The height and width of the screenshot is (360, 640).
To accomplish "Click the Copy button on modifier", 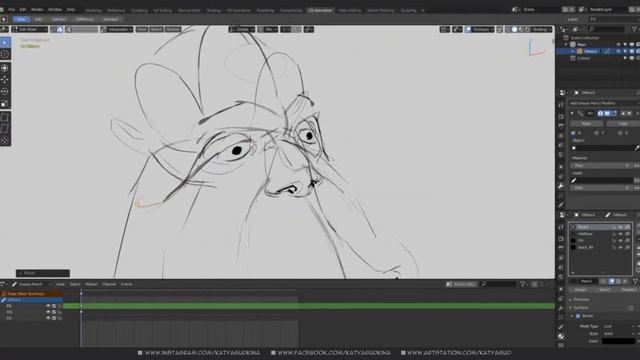I will click(623, 123).
